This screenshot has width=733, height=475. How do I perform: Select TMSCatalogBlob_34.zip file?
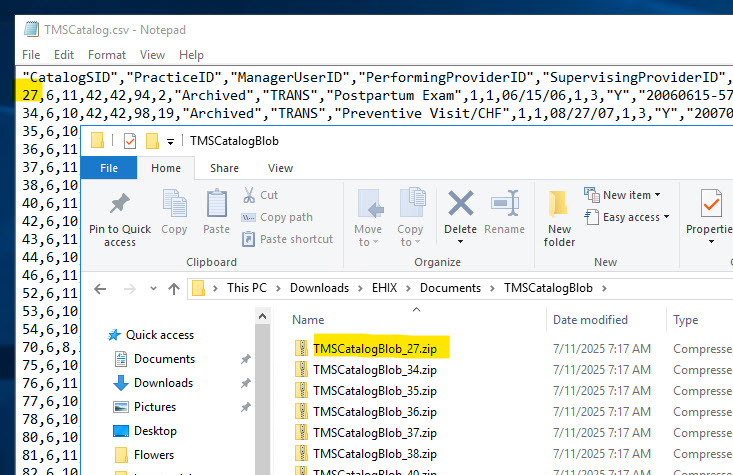tap(375, 370)
